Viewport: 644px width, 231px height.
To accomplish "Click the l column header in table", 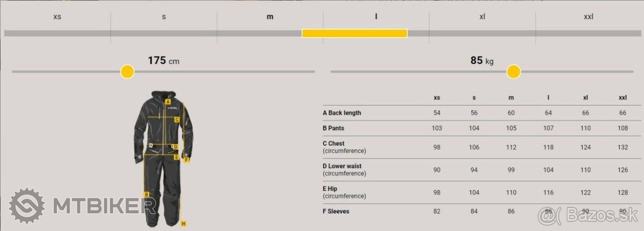I will tap(548, 98).
